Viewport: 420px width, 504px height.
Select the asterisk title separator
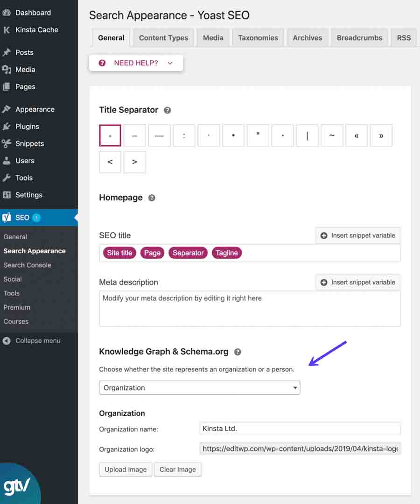(x=258, y=135)
